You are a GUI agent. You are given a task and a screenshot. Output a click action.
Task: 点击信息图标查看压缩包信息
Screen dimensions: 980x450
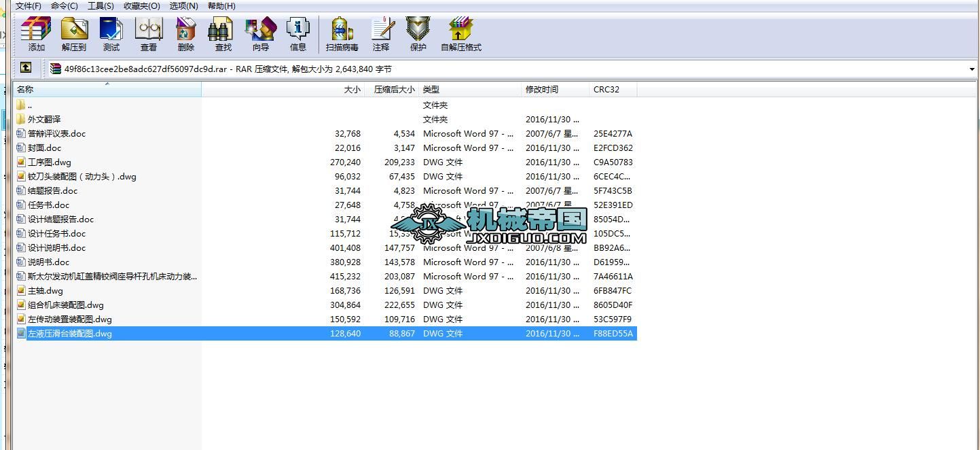297,32
